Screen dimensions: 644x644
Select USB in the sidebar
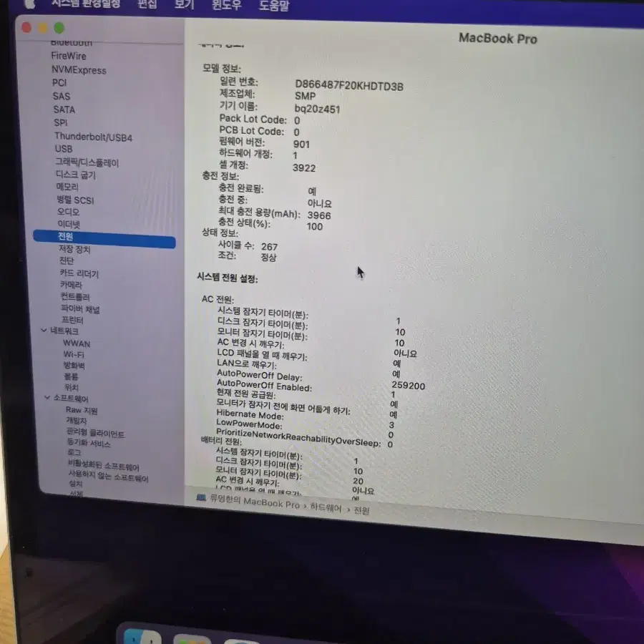tap(64, 149)
